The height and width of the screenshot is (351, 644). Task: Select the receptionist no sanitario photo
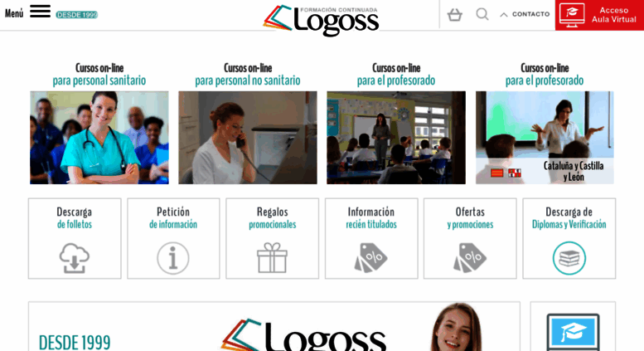248,138
